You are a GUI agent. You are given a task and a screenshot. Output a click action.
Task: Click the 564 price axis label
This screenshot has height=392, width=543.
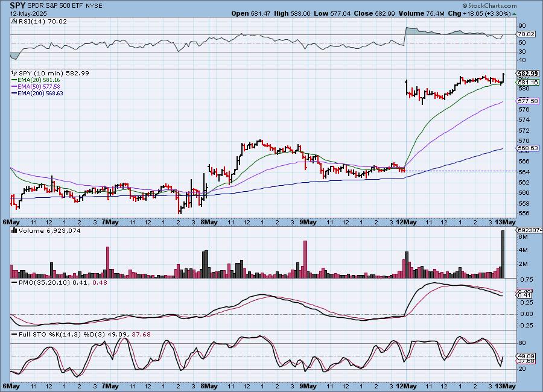point(524,172)
